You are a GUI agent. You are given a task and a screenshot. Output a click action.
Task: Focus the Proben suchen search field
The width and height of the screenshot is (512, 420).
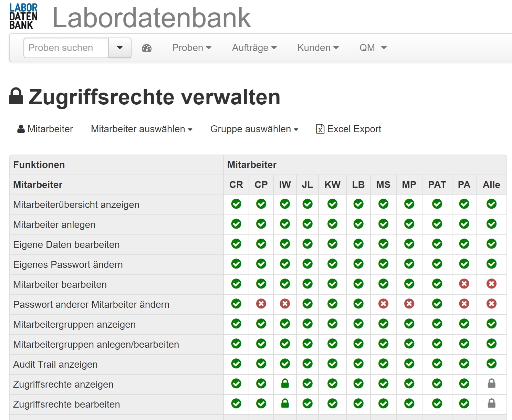pos(66,48)
